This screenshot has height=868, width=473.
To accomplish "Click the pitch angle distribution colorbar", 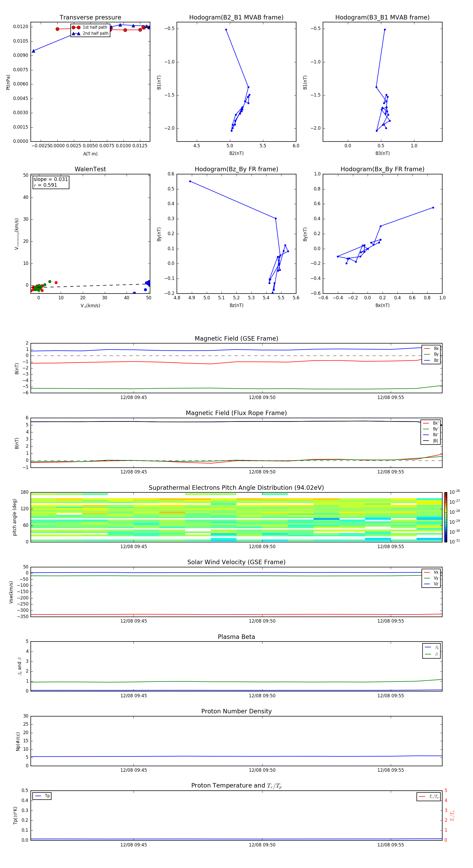I will click(446, 517).
